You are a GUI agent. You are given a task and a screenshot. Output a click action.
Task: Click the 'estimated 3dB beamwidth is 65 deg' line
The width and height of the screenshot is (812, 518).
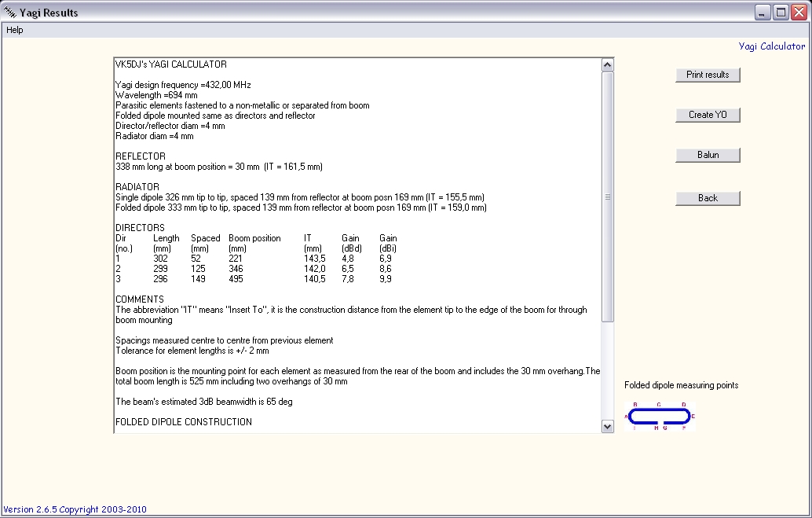204,402
